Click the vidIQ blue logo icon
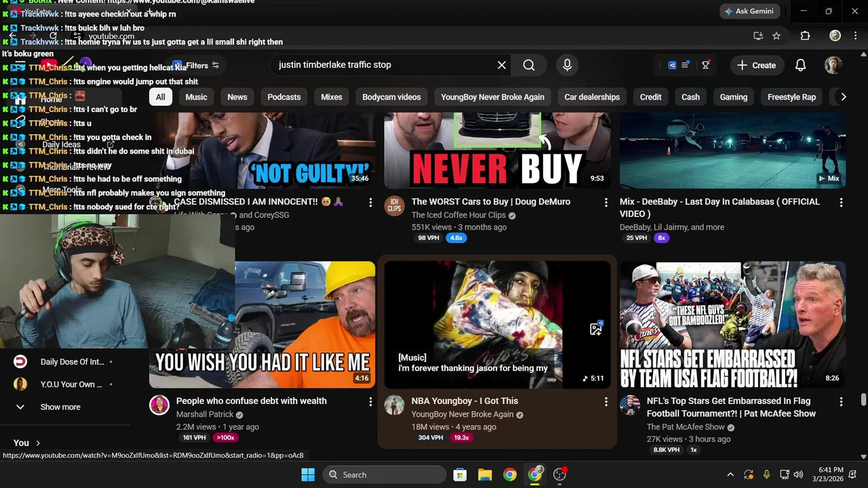The width and height of the screenshot is (868, 488). pos(672,65)
